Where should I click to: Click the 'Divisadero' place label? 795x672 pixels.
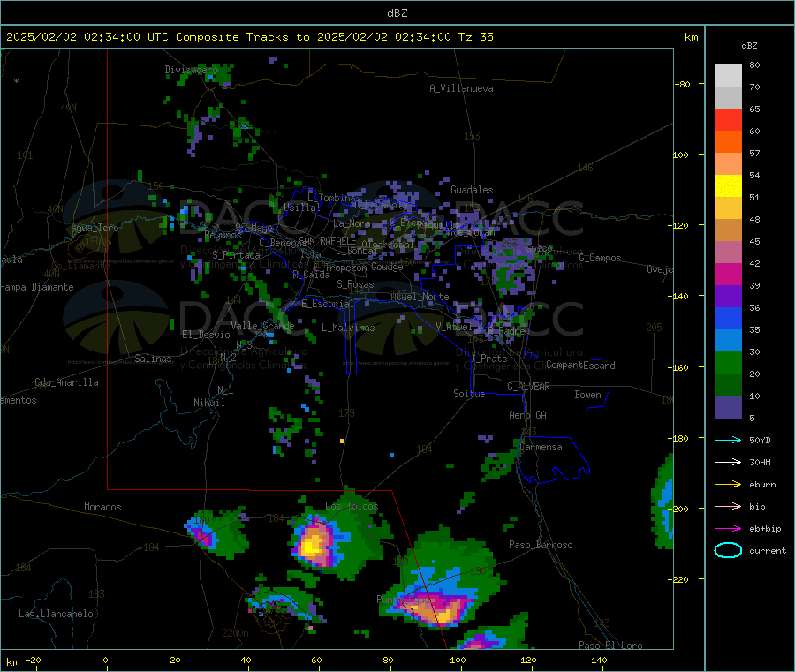[191, 70]
